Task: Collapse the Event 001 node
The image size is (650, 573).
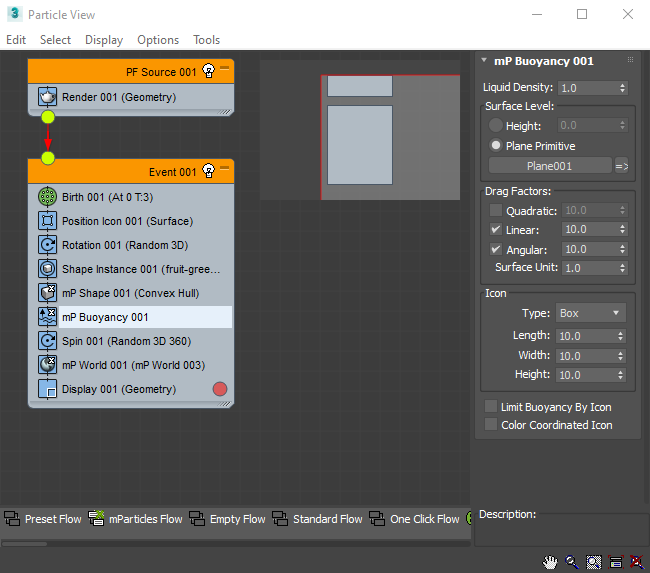Action: pyautogui.click(x=225, y=168)
